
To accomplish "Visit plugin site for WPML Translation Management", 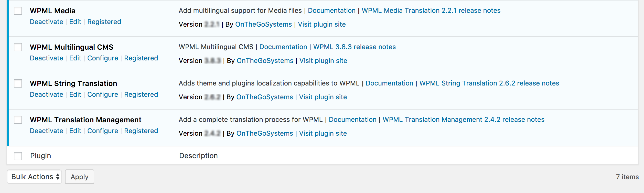I will point(323,133).
